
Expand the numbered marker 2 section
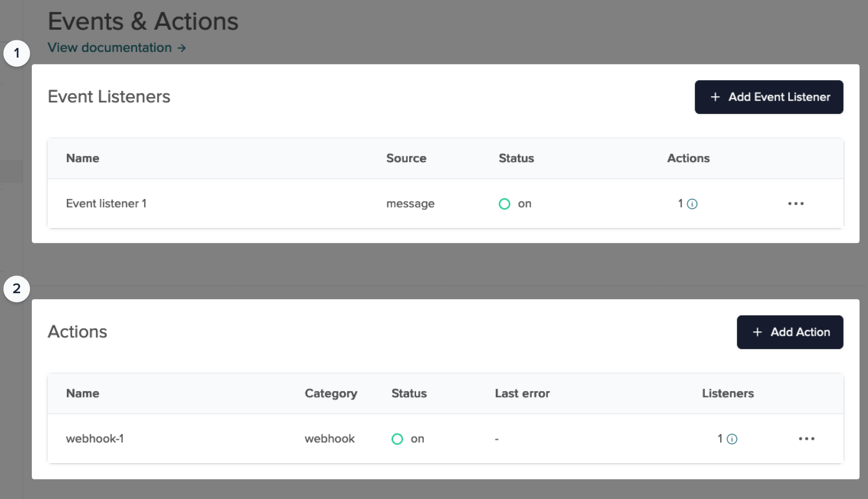(x=17, y=288)
